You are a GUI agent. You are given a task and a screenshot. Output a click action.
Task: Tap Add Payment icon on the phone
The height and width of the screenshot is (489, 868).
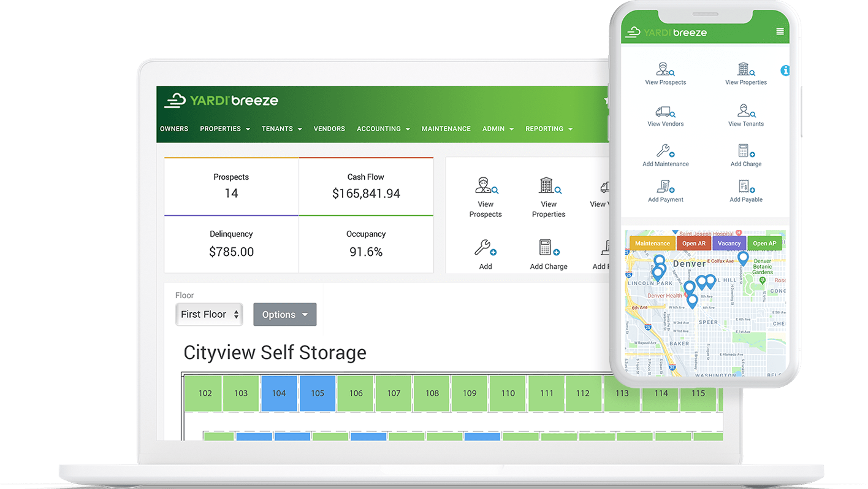point(665,187)
